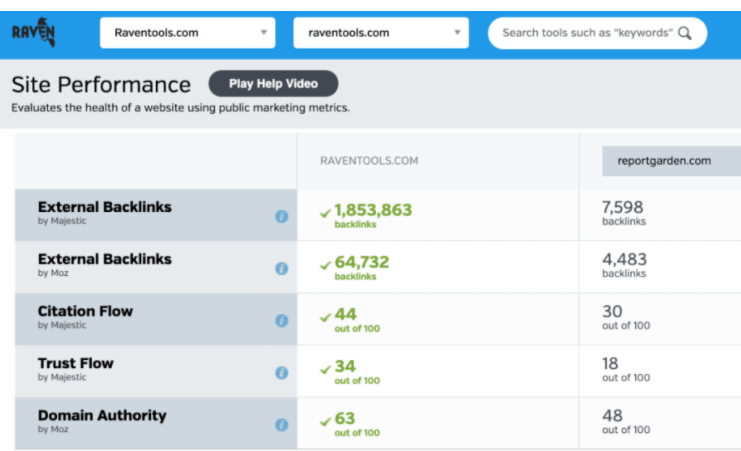Click green checkmark beside 1,853,863 backlinks
The height and width of the screenshot is (451, 741).
coord(325,212)
